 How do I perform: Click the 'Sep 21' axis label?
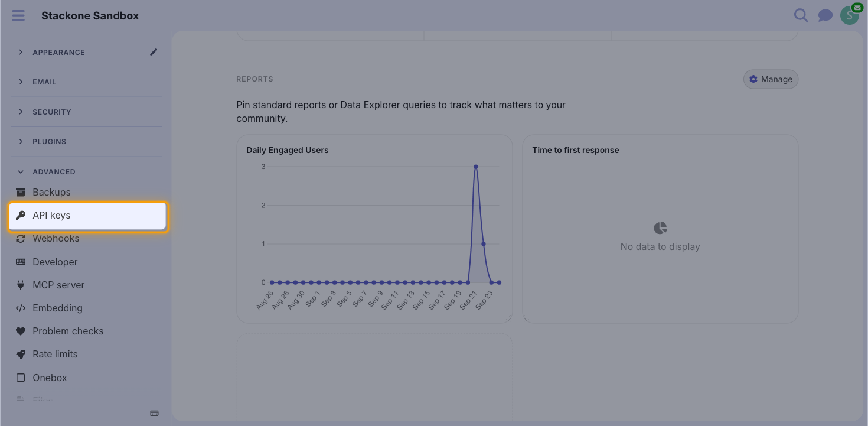(x=468, y=300)
